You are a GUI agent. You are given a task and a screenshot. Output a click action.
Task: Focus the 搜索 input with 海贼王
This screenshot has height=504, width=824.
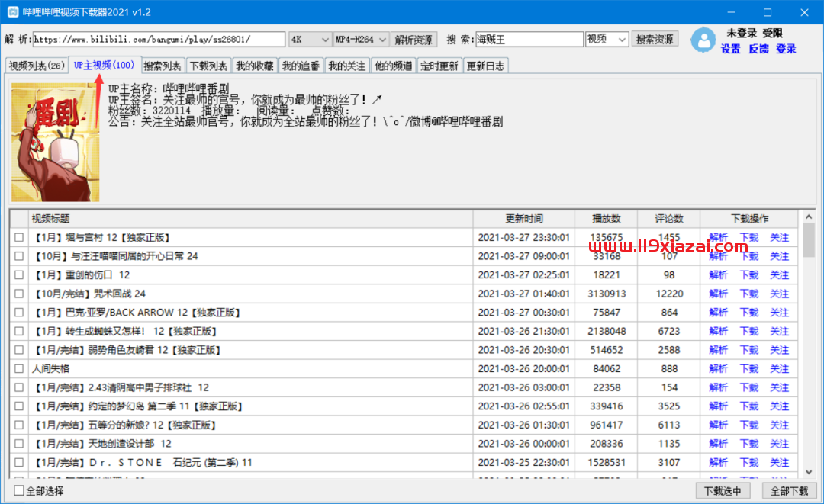pyautogui.click(x=529, y=40)
